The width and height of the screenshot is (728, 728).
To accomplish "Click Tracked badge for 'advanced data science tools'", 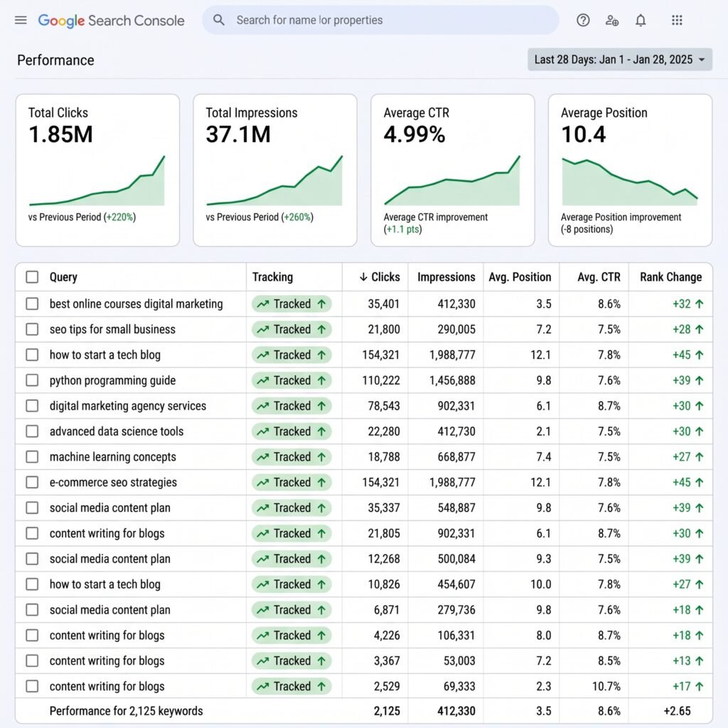I will point(291,432).
